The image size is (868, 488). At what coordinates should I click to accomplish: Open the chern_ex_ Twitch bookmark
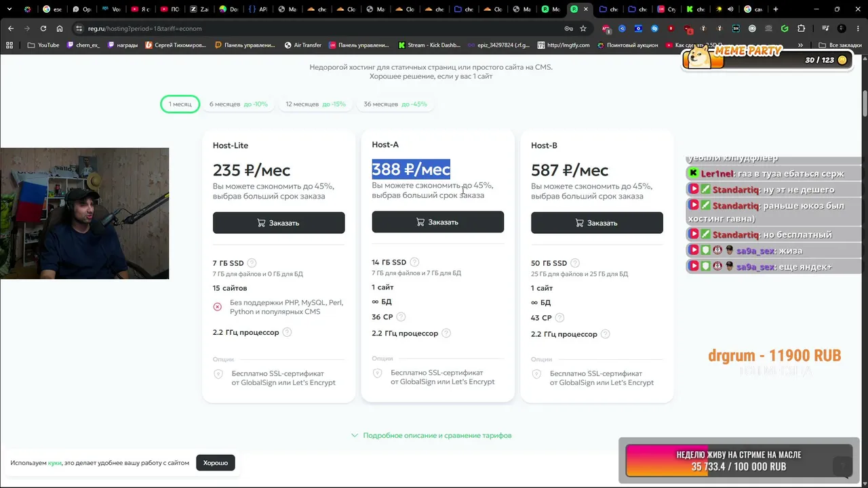(82, 45)
